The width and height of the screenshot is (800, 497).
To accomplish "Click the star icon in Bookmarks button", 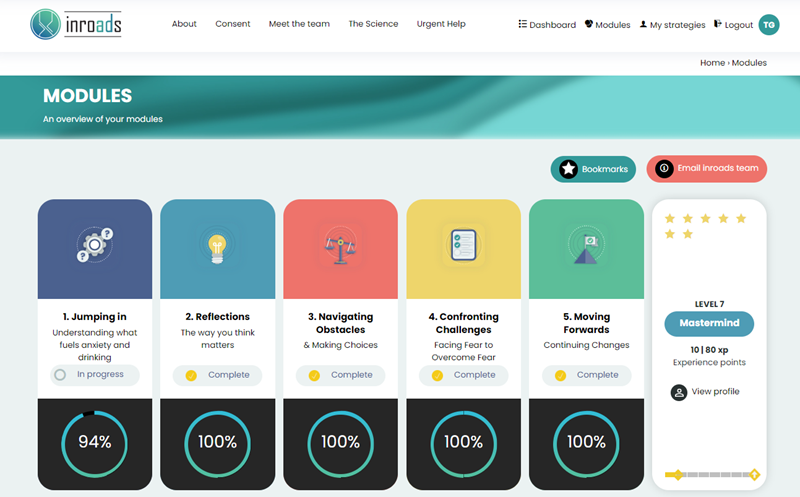I will tap(568, 169).
